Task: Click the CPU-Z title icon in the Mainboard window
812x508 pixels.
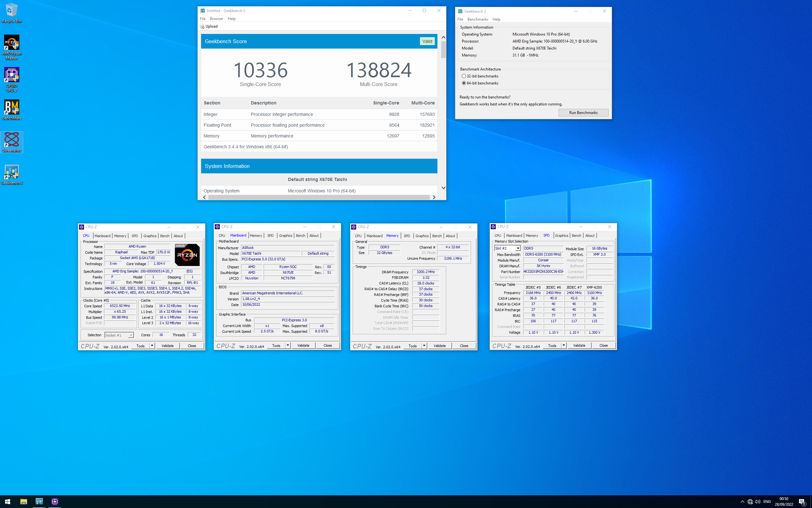Action: (217, 227)
